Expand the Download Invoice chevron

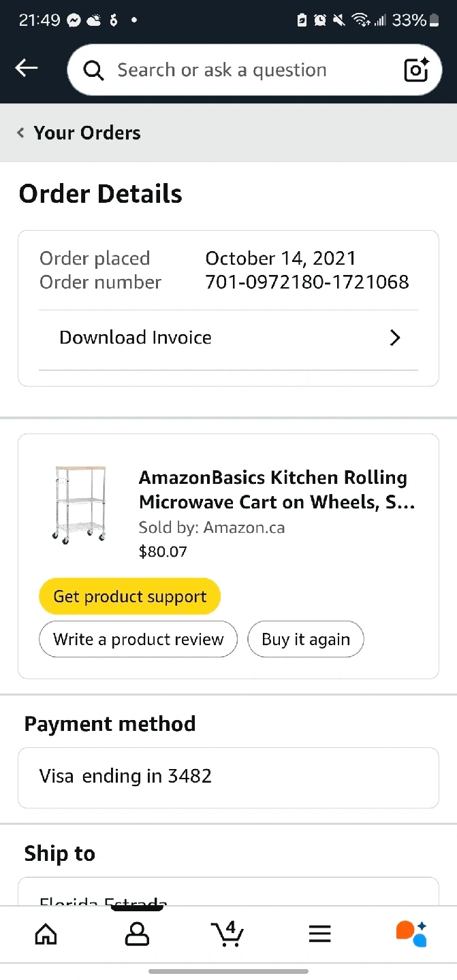tap(395, 338)
